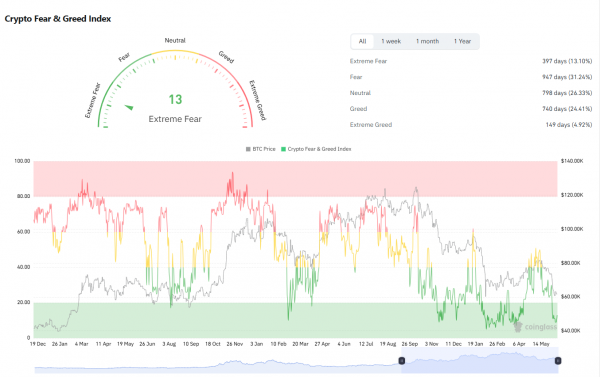
Task: Click the $140.00K price axis label
Action: pyautogui.click(x=572, y=161)
